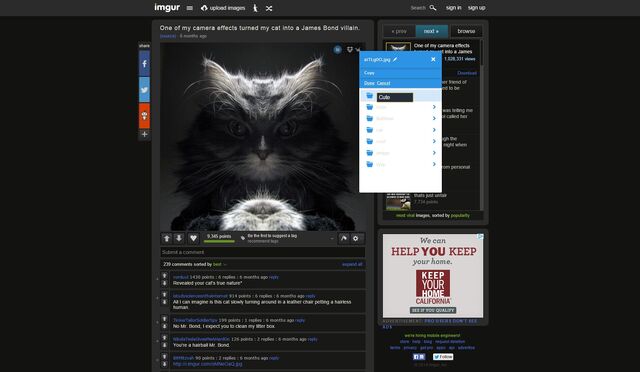
Task: Upvote the cat image post
Action: pyautogui.click(x=167, y=238)
